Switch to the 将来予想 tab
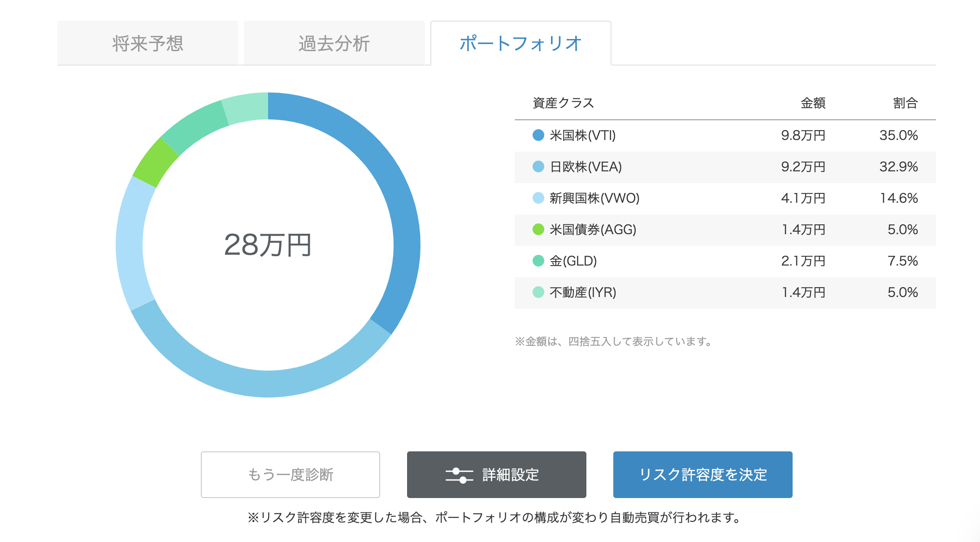 [x=148, y=43]
